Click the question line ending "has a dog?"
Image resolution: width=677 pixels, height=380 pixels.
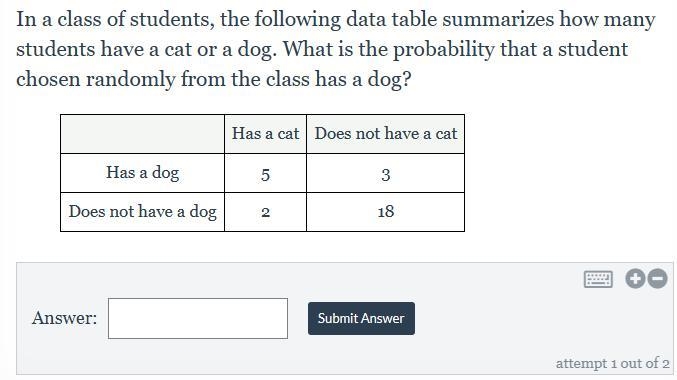[214, 79]
